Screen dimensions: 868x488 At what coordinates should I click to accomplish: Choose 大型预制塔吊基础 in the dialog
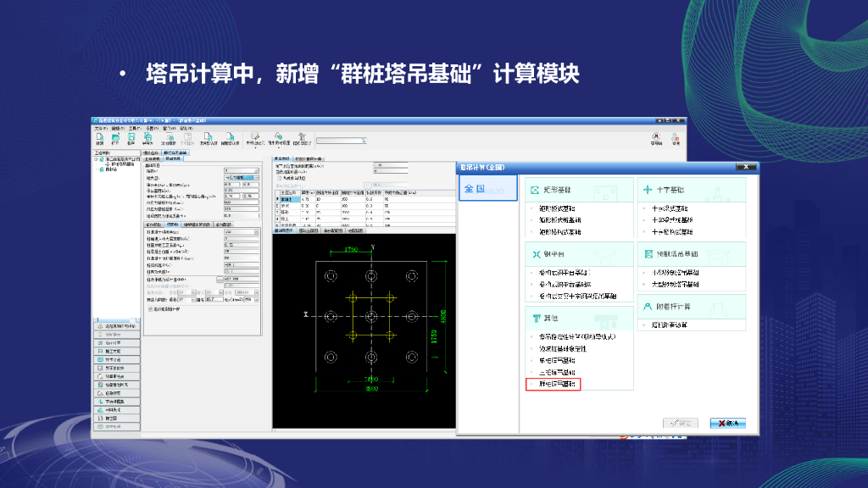[675, 285]
